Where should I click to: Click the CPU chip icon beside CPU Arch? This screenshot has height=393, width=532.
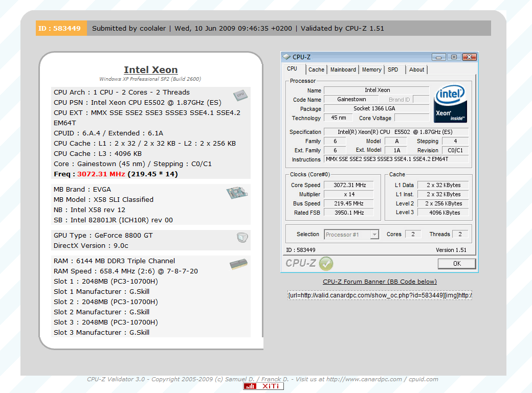[x=240, y=95]
